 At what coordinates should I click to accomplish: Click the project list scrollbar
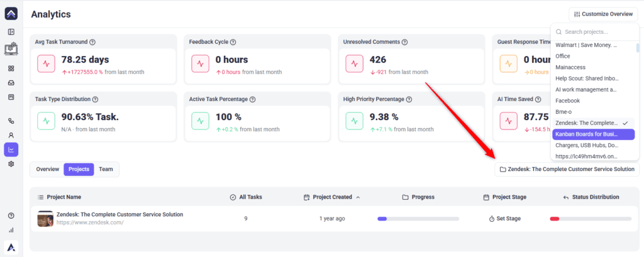[638, 47]
